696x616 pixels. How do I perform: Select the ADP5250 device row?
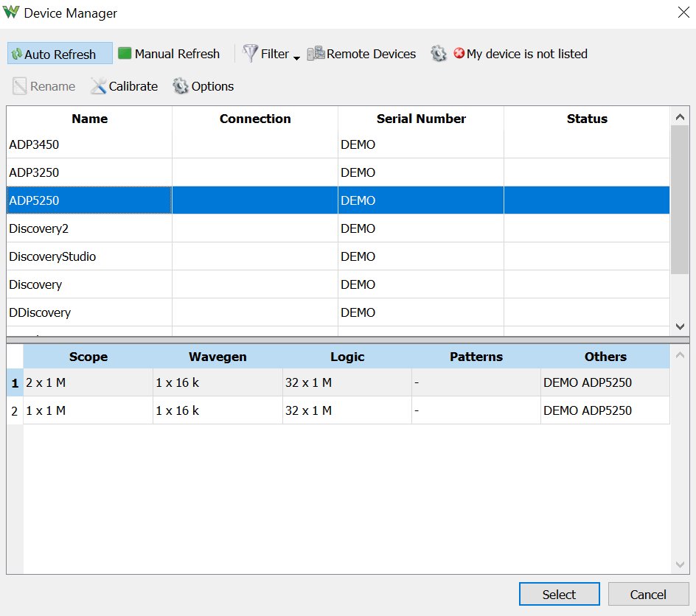(338, 200)
